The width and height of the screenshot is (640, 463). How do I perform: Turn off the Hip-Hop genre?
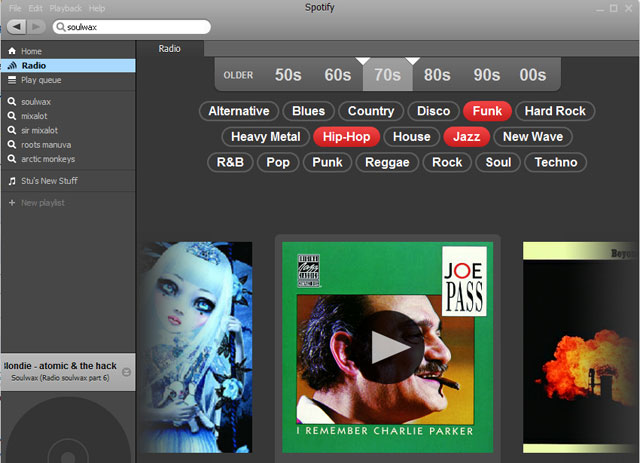click(x=346, y=137)
